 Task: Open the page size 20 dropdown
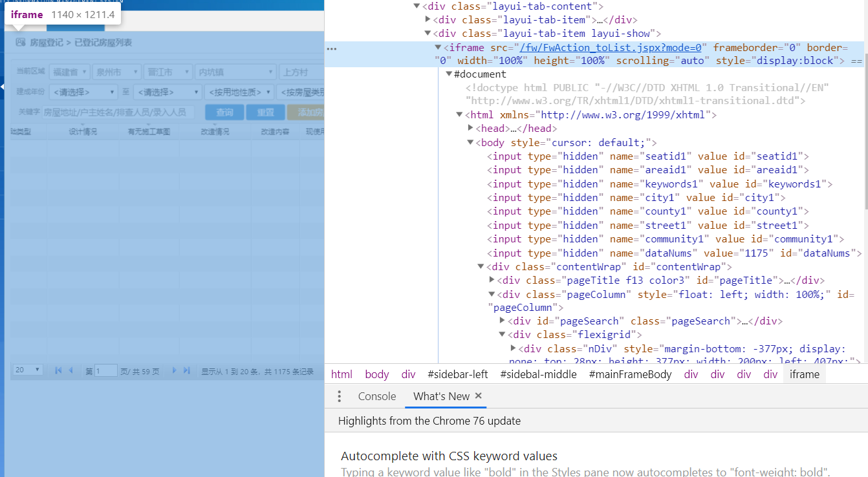[x=28, y=370]
